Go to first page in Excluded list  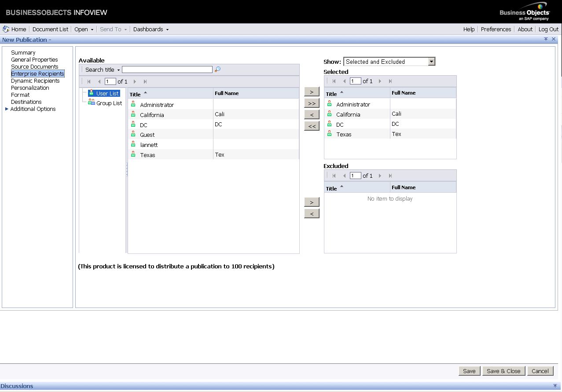pyautogui.click(x=334, y=176)
